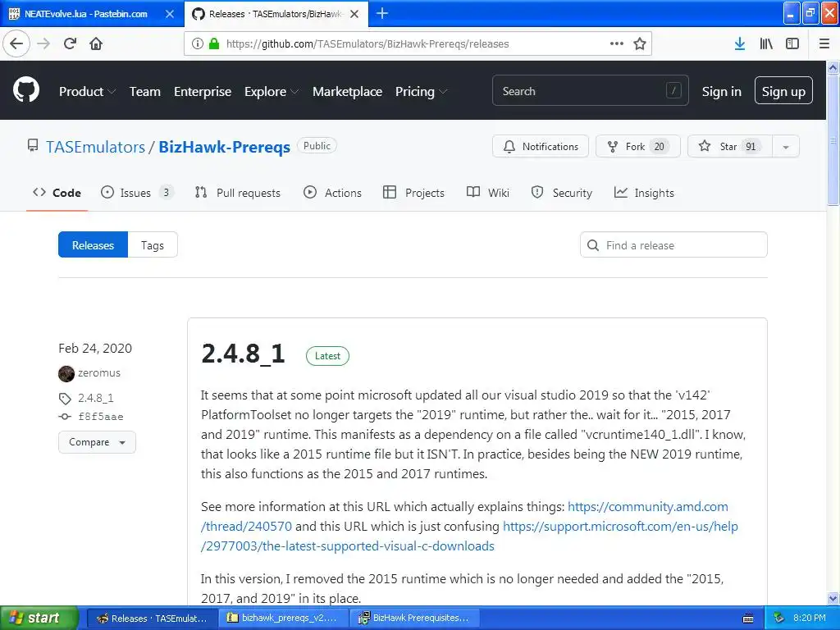Viewport: 840px width, 630px height.
Task: Click the tag icon beside 2.4.8_1
Action: click(65, 399)
